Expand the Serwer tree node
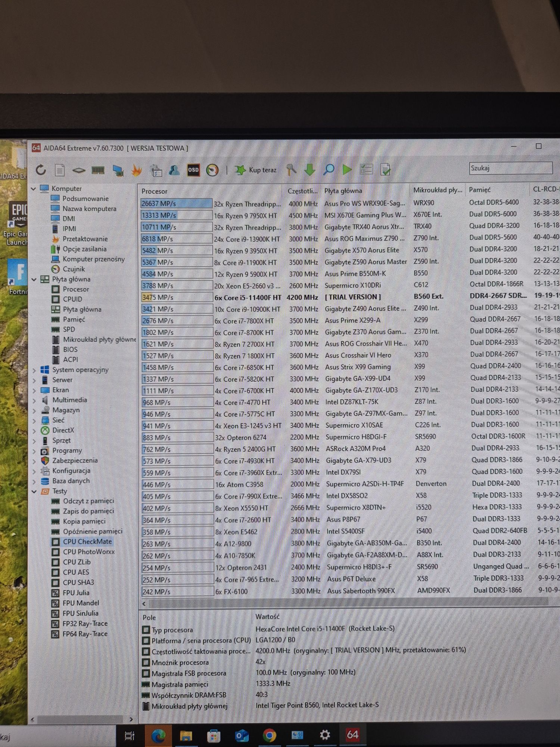 point(34,380)
